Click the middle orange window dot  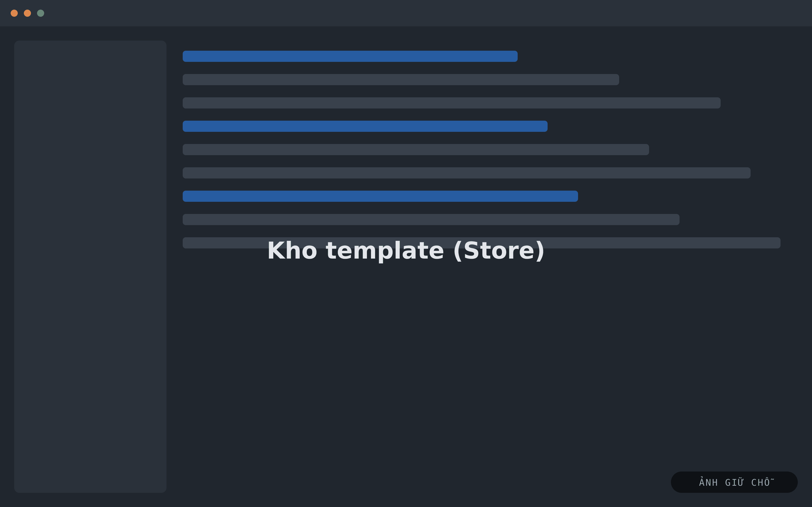pos(27,13)
